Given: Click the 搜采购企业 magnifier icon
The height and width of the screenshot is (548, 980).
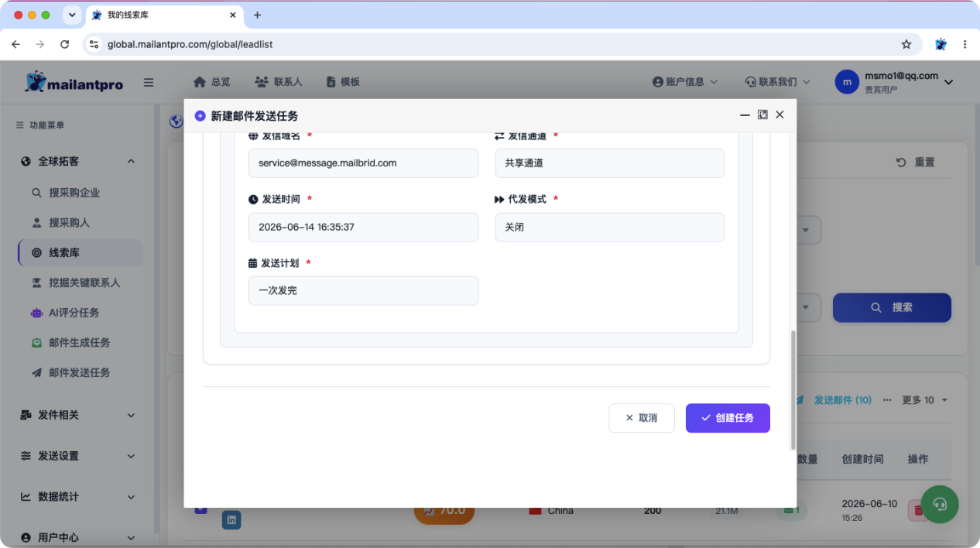Looking at the screenshot, I should [x=36, y=193].
